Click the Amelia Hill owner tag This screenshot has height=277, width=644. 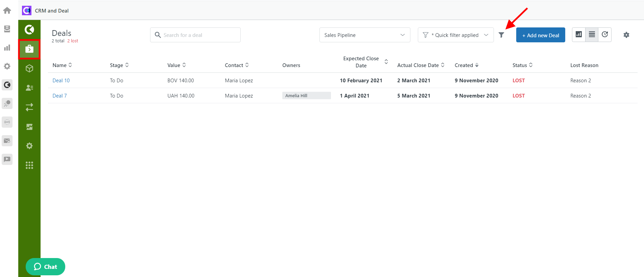pos(307,95)
